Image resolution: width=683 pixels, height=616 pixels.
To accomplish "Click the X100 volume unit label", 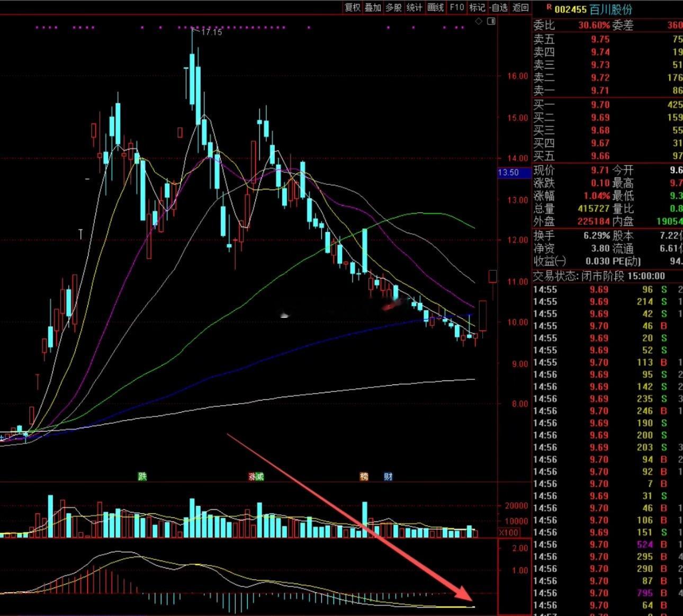I will (x=509, y=532).
